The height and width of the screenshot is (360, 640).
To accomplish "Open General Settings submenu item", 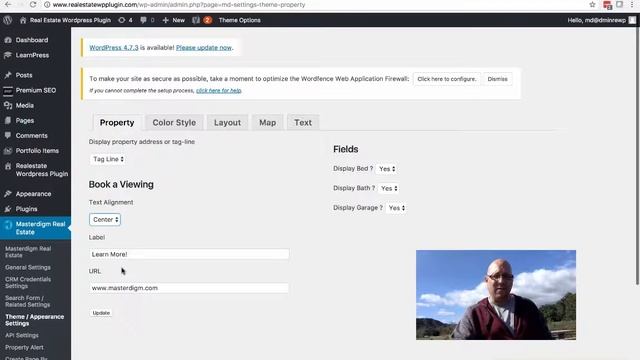I will click(28, 267).
